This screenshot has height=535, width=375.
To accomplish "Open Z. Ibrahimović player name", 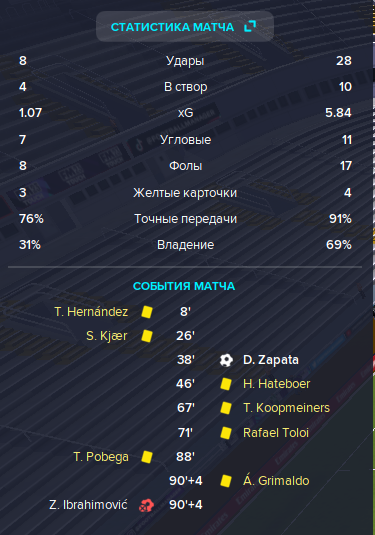I will pyautogui.click(x=88, y=504).
